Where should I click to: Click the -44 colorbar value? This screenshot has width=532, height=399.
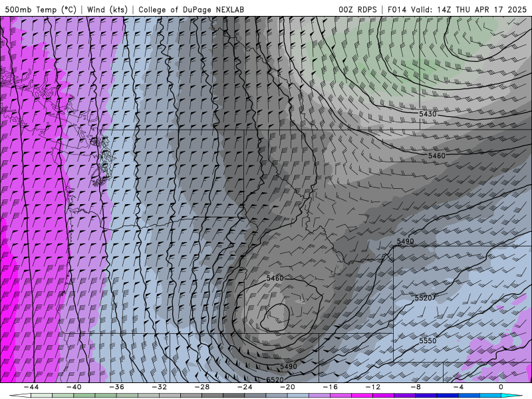point(31,387)
